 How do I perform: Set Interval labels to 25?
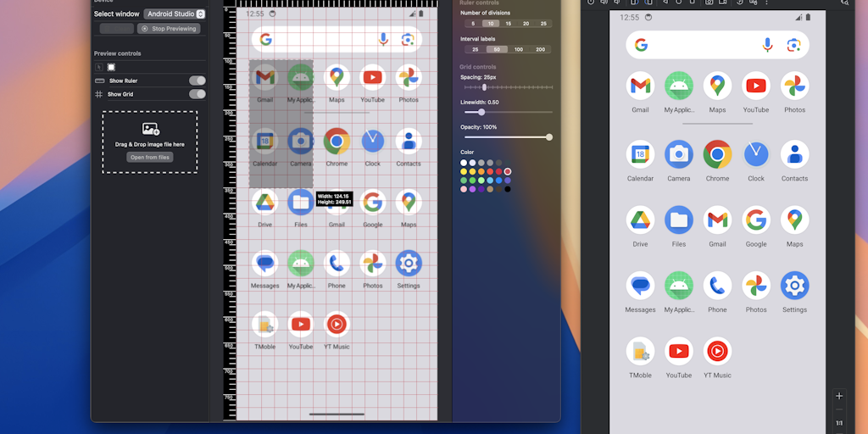click(x=476, y=49)
